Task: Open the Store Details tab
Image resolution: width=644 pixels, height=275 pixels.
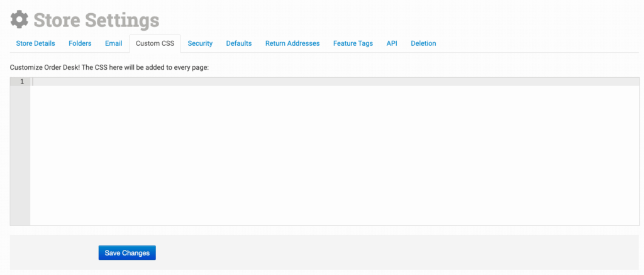Action: (35, 43)
